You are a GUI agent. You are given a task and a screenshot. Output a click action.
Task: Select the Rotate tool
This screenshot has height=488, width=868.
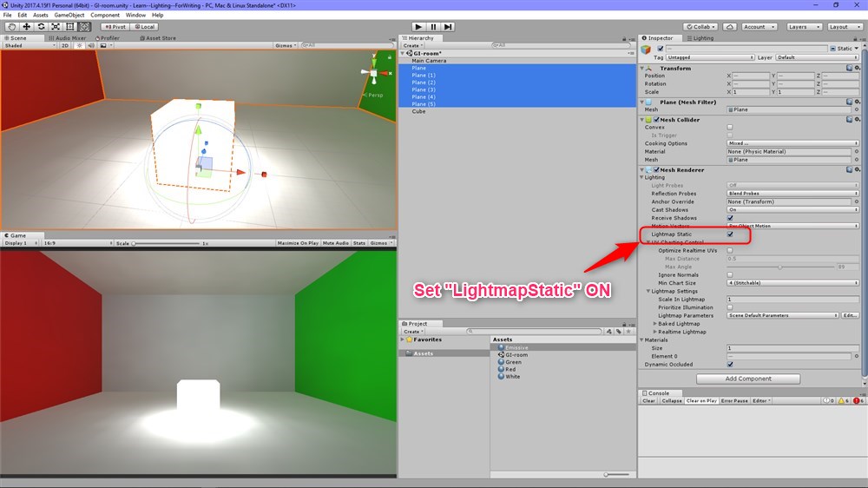(41, 27)
